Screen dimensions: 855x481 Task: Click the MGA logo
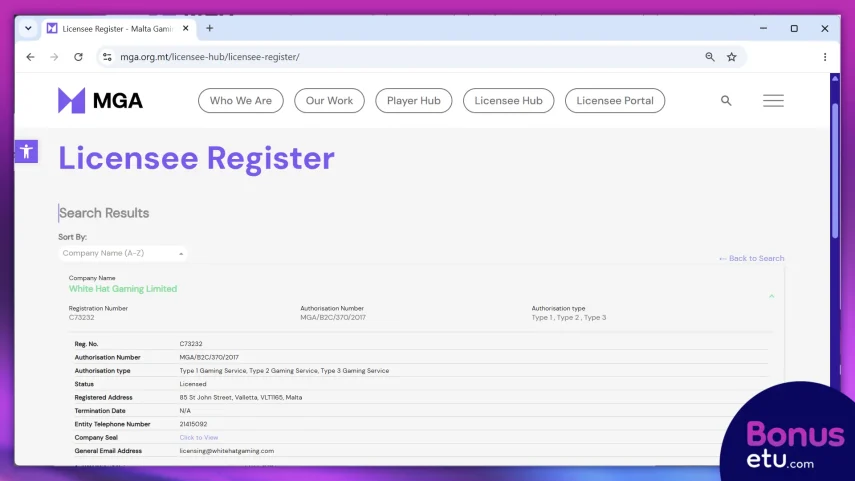click(100, 100)
